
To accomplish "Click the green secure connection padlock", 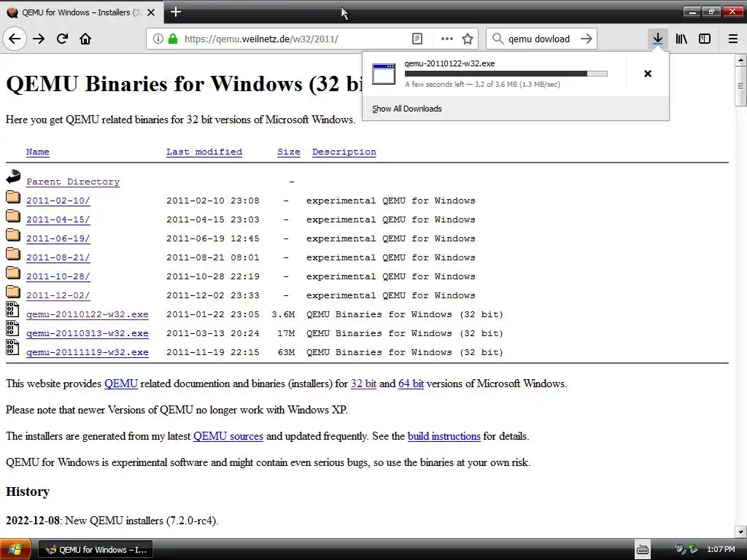I will pyautogui.click(x=173, y=39).
